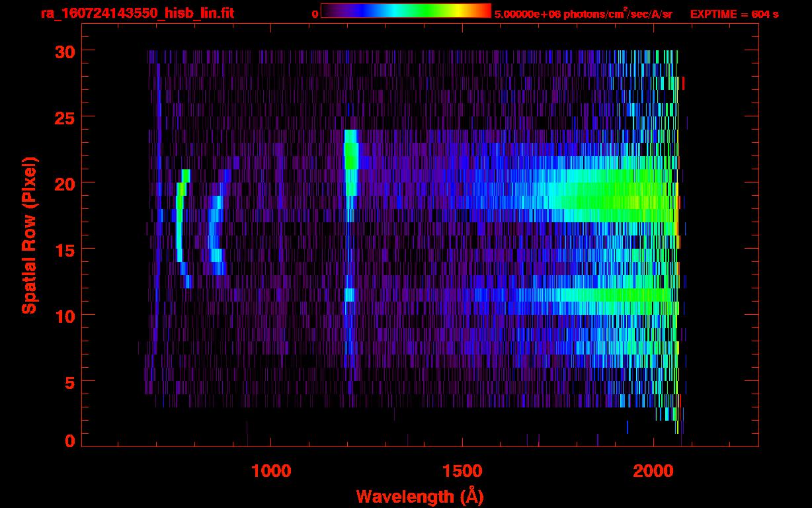Viewport: 812px width, 508px height.
Task: Click x-axis tick label 1500
Action: click(462, 471)
